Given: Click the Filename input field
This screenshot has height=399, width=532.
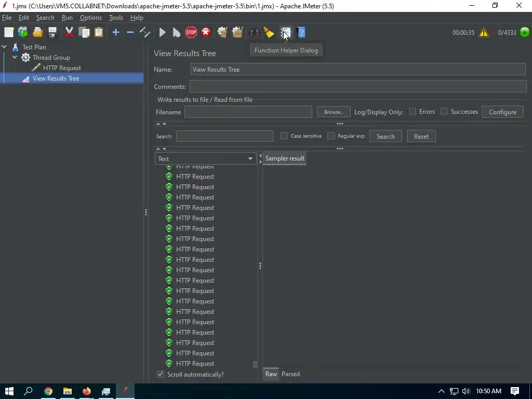Looking at the screenshot, I should pos(248,112).
